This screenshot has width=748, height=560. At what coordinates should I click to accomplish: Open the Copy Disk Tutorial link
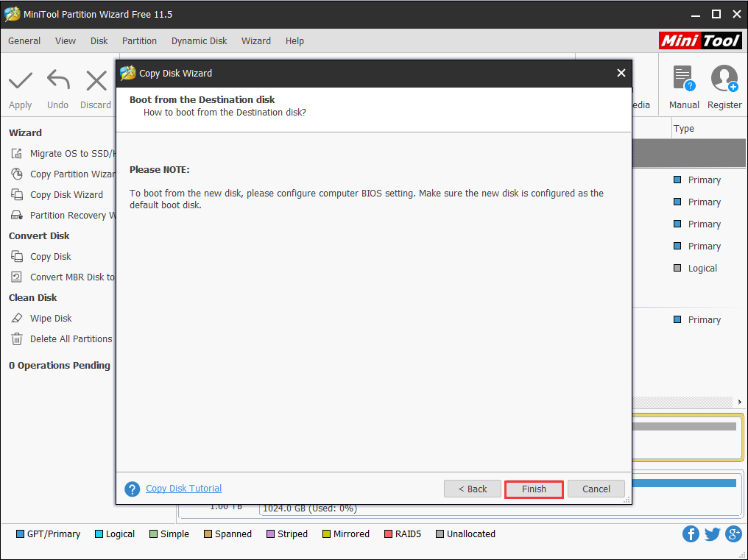click(x=183, y=489)
